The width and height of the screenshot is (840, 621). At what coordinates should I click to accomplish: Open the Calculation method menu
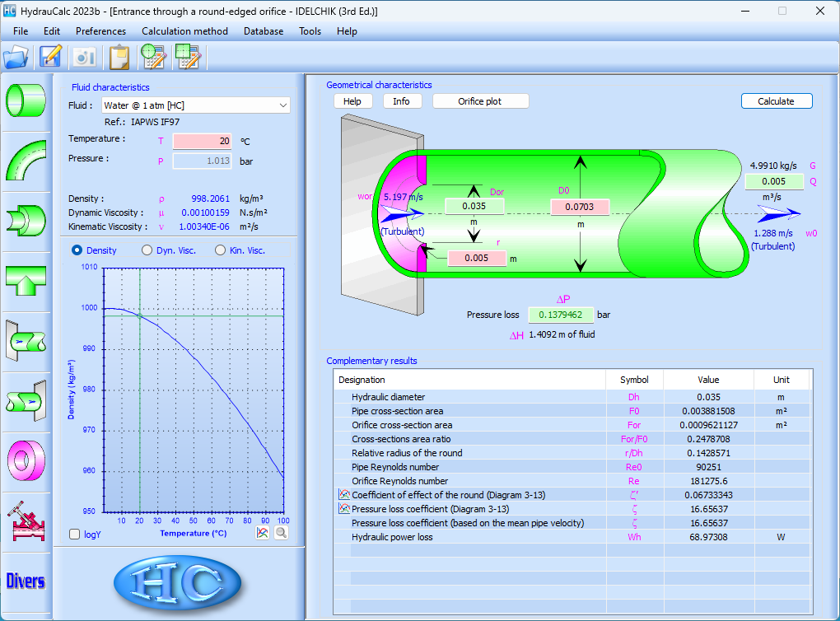point(184,31)
